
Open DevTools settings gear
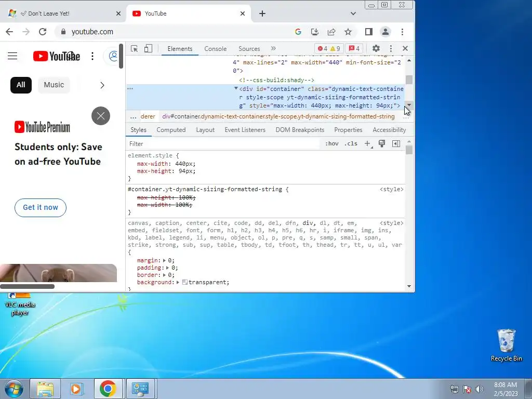[x=376, y=48]
